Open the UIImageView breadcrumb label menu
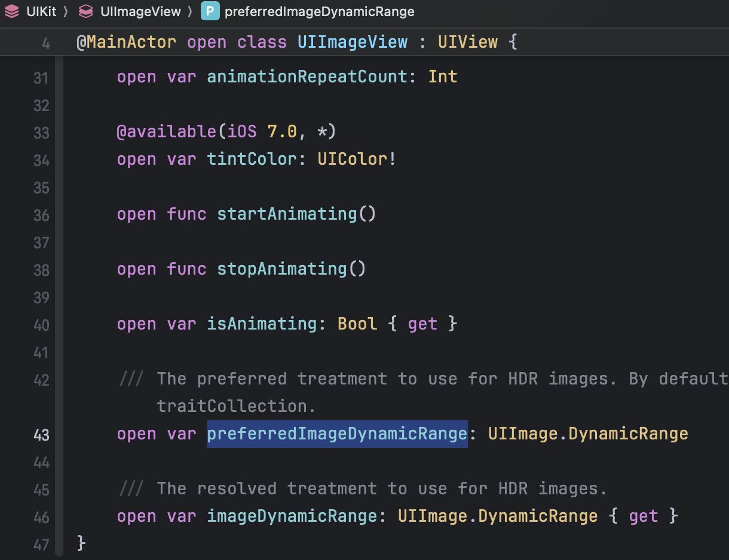 141,11
